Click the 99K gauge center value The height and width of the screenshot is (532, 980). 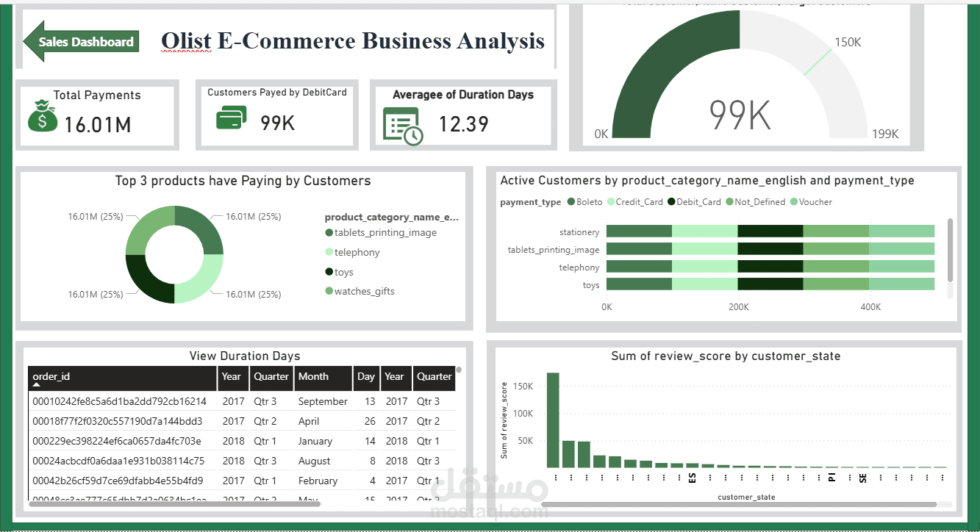(740, 115)
